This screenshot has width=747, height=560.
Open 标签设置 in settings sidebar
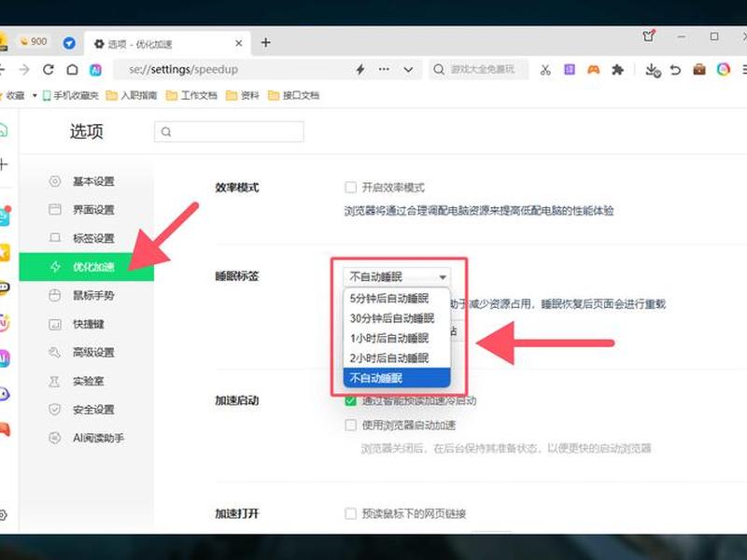tap(86, 238)
